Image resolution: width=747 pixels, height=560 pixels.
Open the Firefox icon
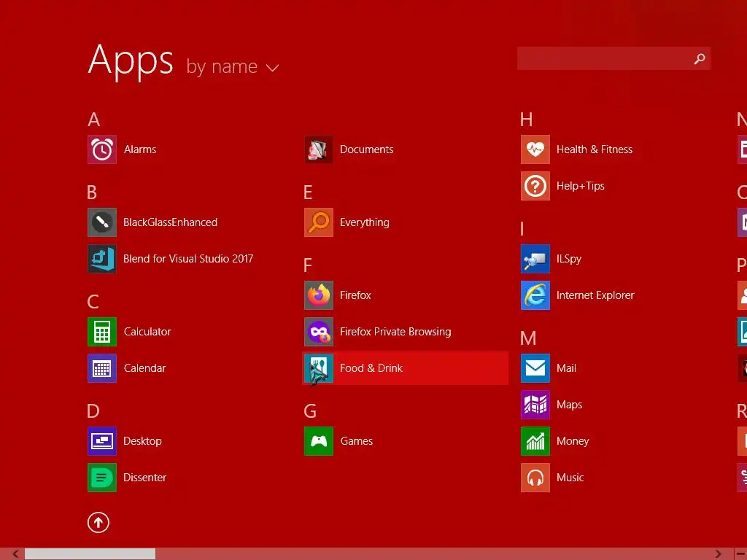pyautogui.click(x=319, y=295)
